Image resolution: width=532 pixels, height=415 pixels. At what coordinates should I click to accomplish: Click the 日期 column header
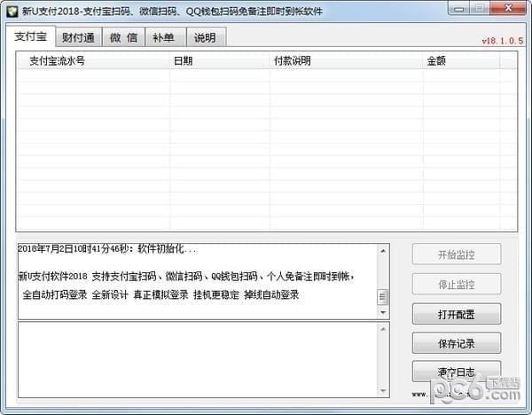183,62
